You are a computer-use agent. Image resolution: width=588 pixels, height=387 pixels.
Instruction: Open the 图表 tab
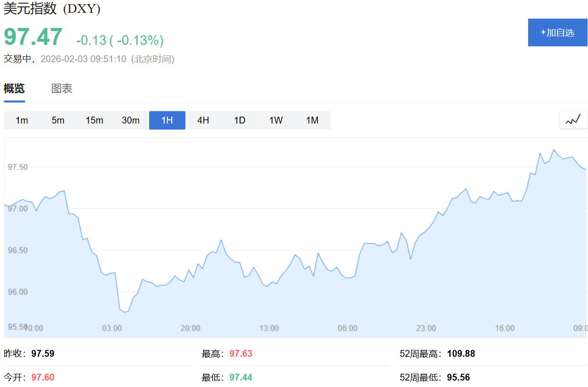62,89
